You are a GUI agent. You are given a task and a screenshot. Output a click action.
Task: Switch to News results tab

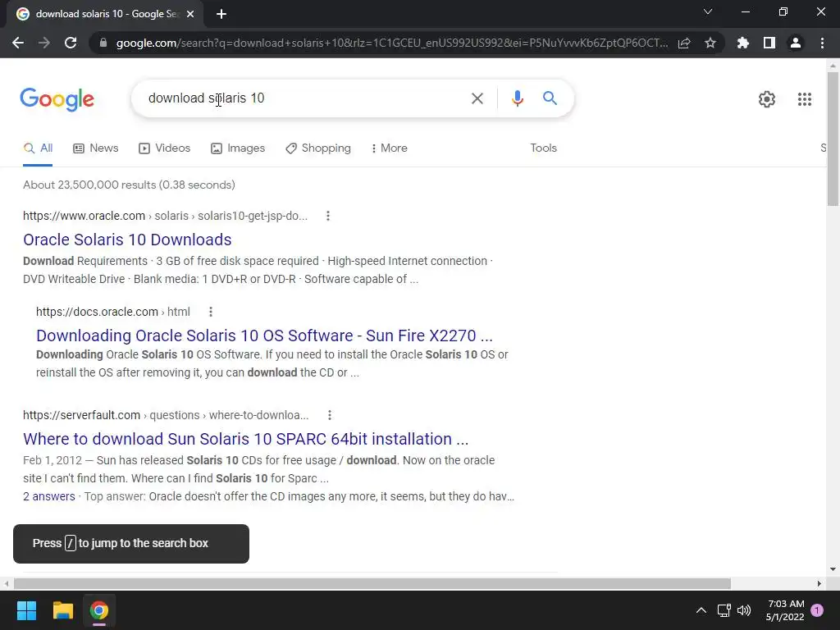point(96,148)
